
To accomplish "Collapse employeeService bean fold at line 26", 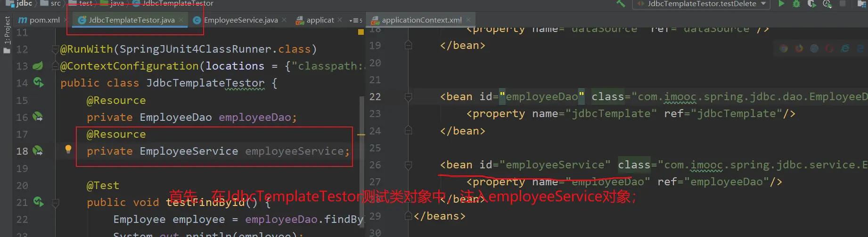I will pyautogui.click(x=408, y=165).
